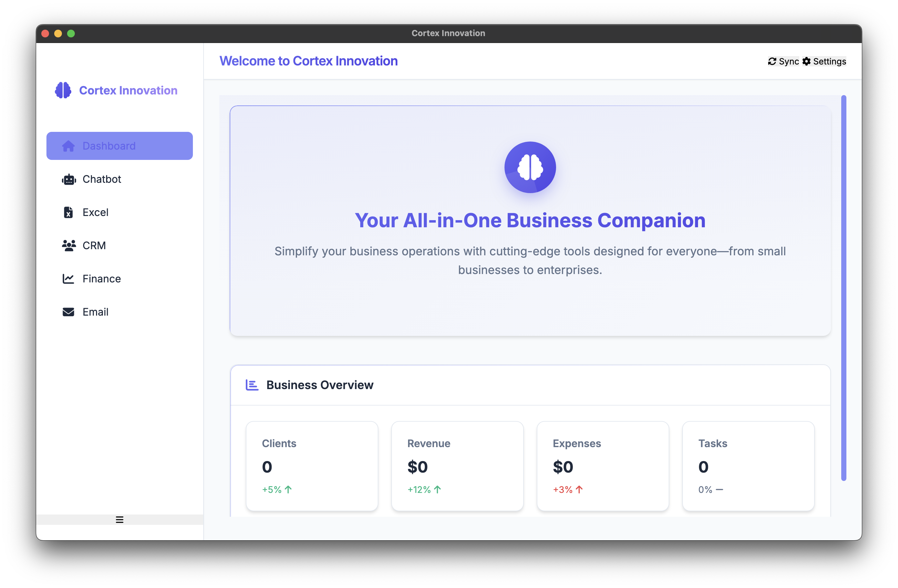Click the Chatbot robot icon in sidebar
Screen dimensions: 898x588
(69, 179)
